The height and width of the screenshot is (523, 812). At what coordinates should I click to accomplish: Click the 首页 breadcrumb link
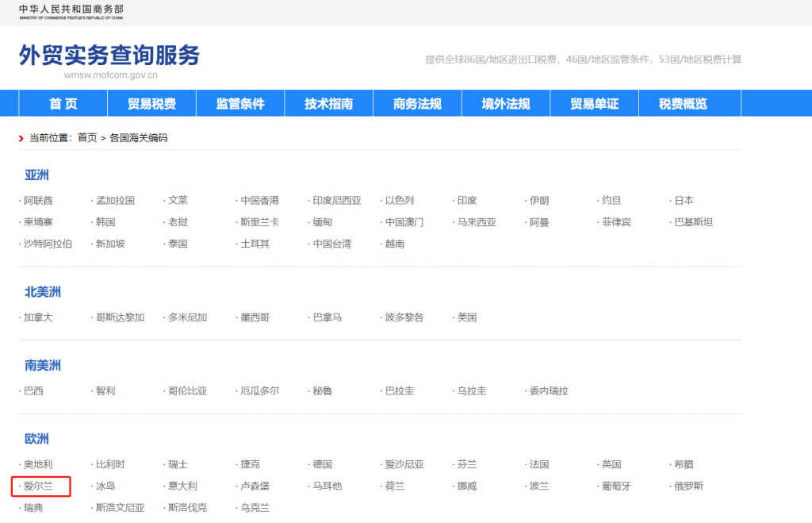(x=87, y=138)
